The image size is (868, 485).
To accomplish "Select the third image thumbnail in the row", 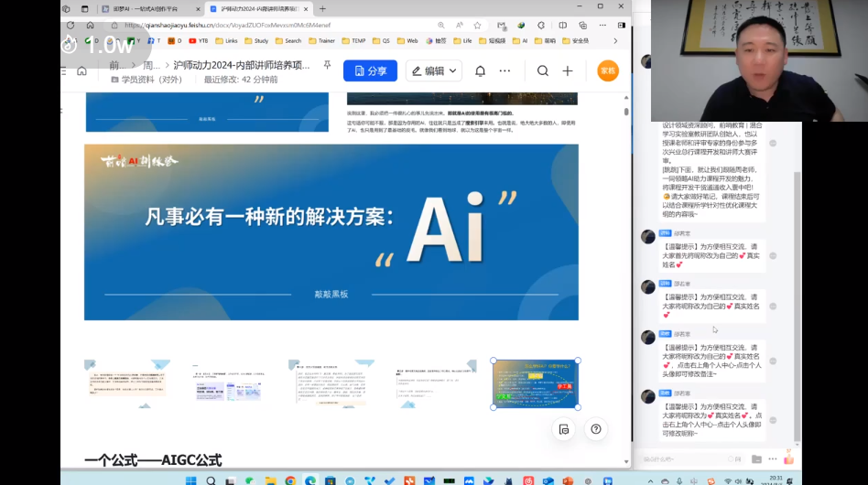I will [x=331, y=383].
